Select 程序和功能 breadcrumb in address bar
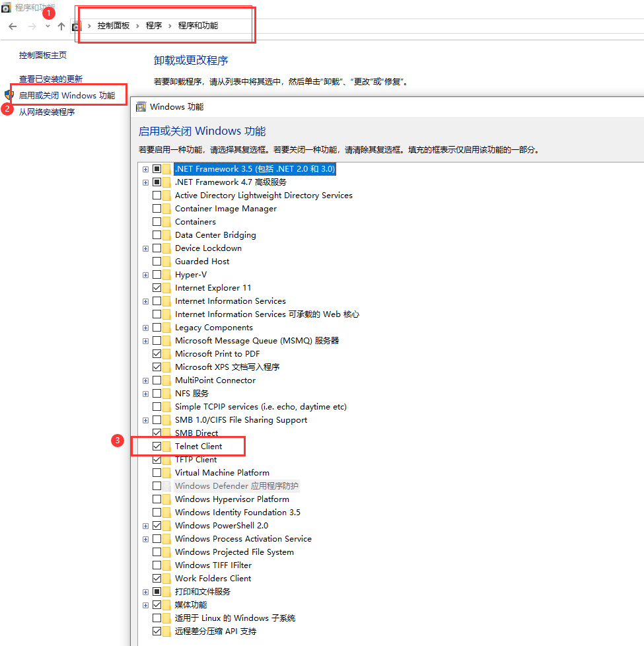Image resolution: width=644 pixels, height=646 pixels. tap(197, 26)
